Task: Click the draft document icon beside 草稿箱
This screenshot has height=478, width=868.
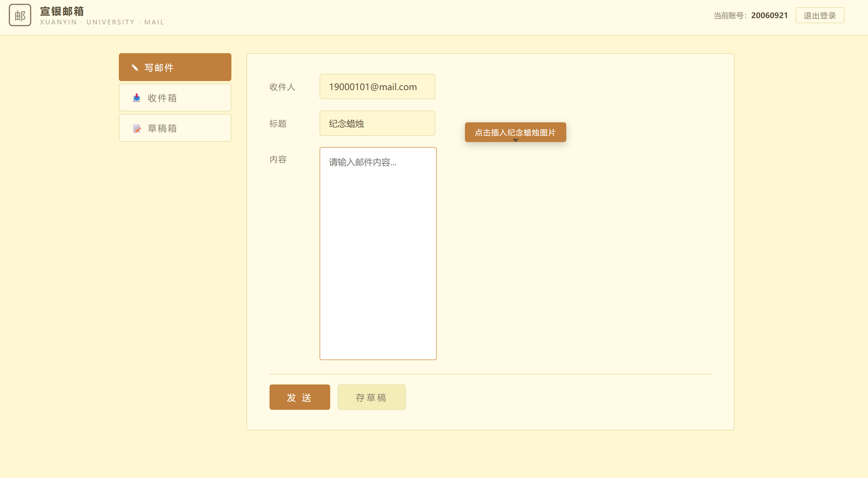Action: tap(137, 129)
